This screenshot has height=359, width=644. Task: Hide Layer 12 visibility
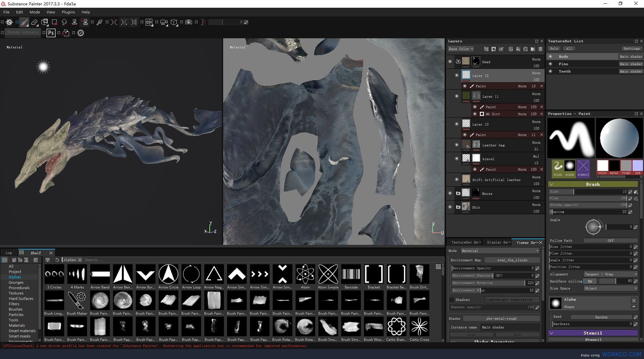point(456,76)
